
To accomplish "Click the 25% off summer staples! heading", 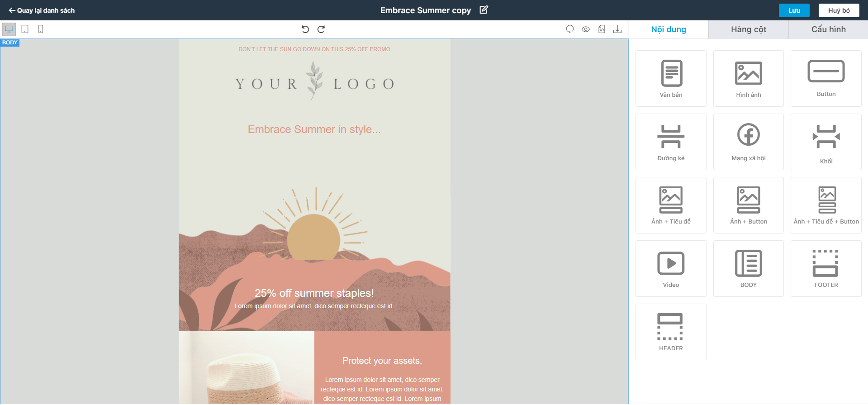I will [x=314, y=293].
